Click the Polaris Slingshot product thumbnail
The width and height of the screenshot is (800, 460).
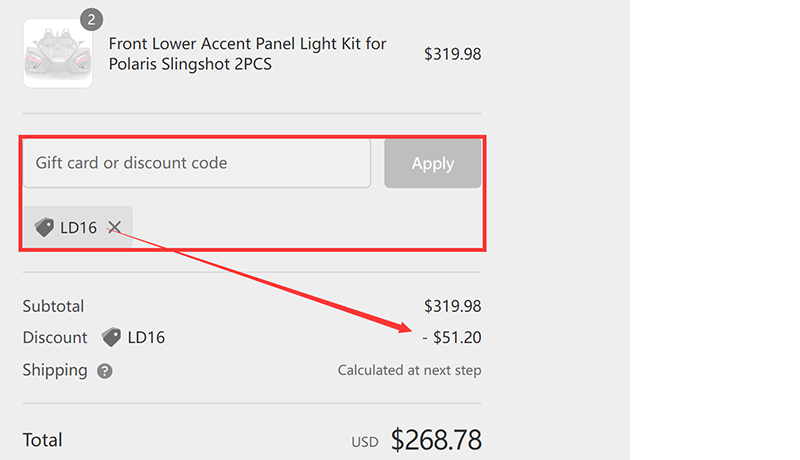pos(58,53)
